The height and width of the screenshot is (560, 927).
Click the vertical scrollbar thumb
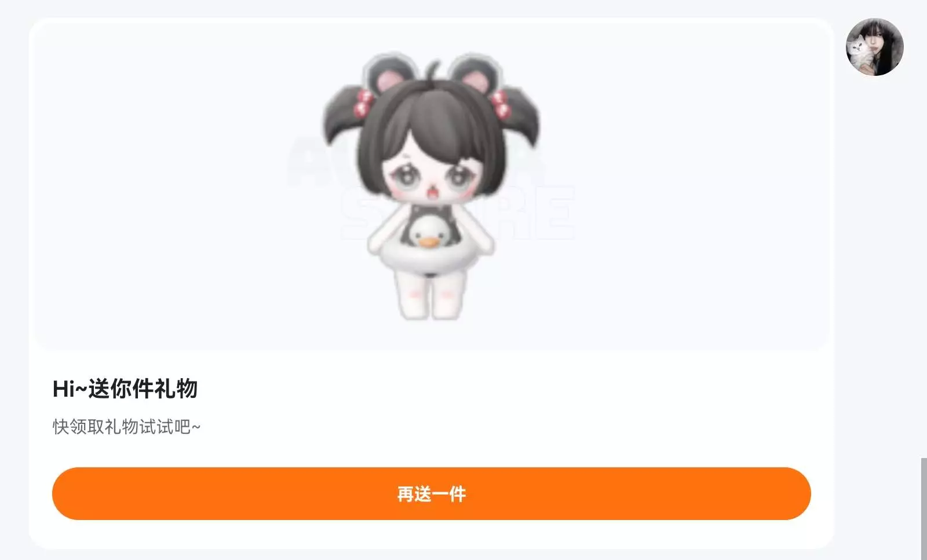(x=924, y=508)
